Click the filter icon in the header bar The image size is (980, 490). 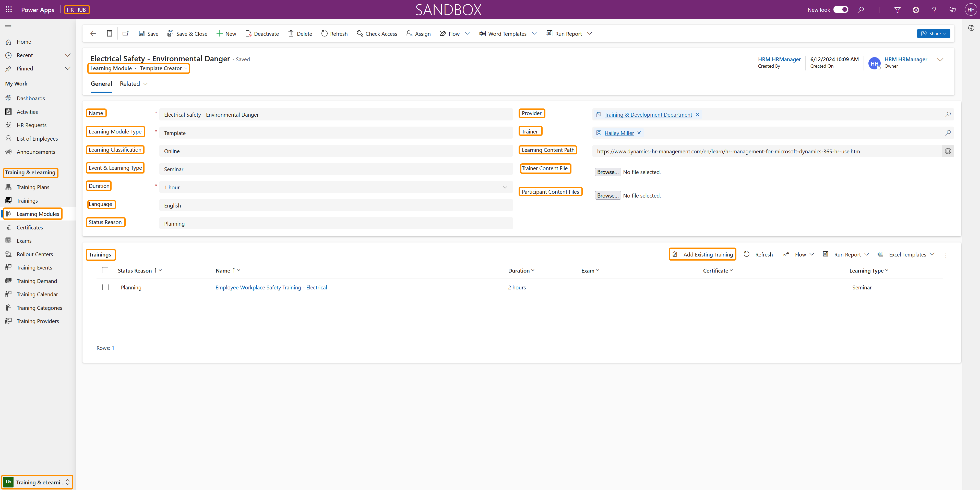[x=898, y=9]
